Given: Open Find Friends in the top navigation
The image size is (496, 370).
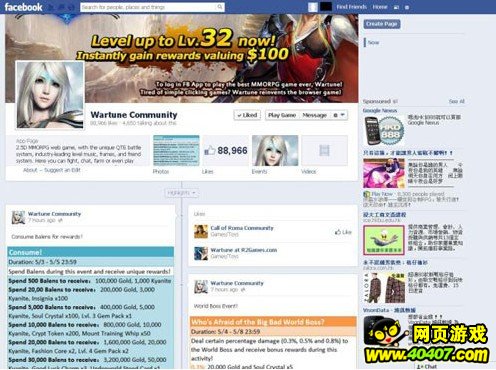Looking at the screenshot, I should pos(351,7).
